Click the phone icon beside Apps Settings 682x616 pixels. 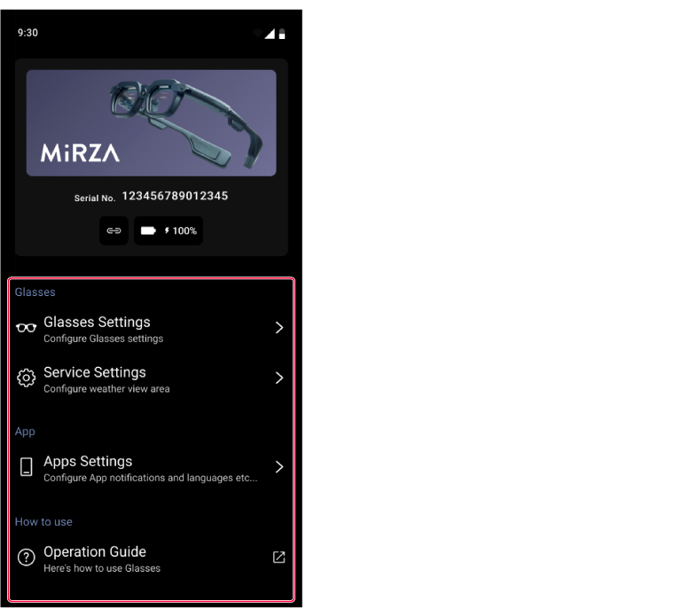tap(26, 467)
